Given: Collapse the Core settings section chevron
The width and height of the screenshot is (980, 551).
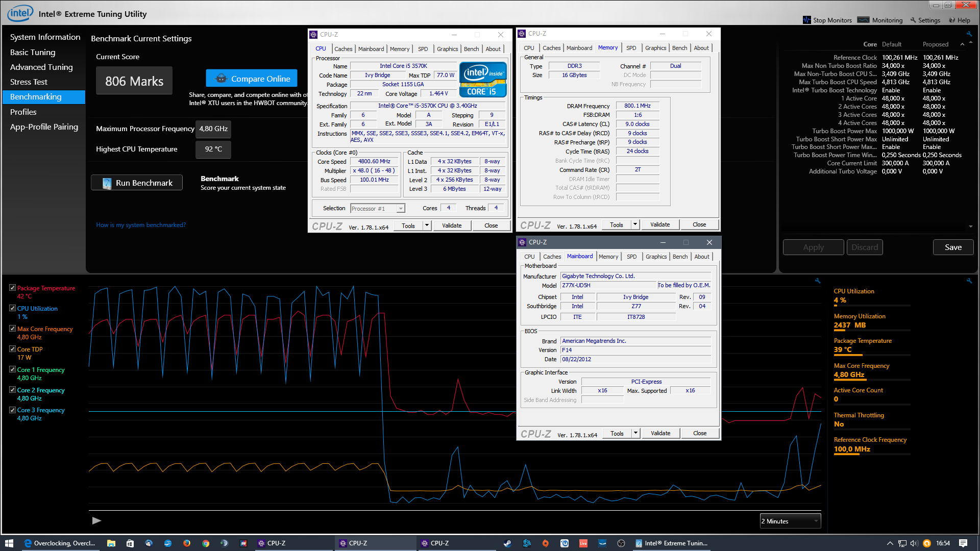Looking at the screenshot, I should [x=962, y=44].
